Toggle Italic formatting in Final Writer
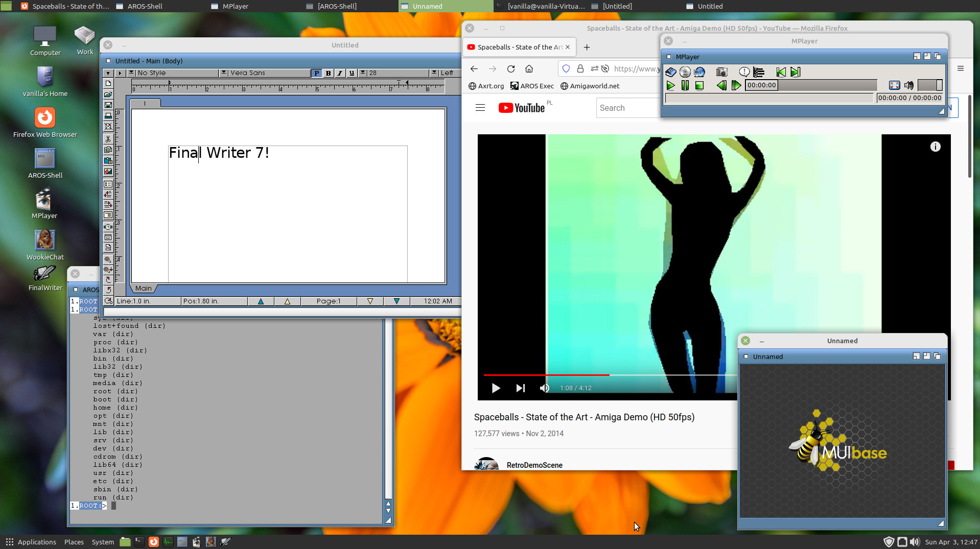This screenshot has height=549, width=980. (x=340, y=73)
